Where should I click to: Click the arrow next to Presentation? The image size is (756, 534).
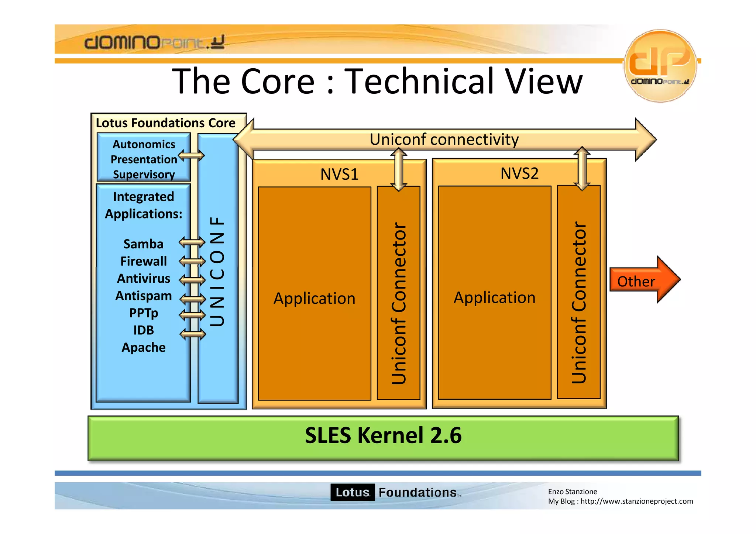(x=191, y=155)
